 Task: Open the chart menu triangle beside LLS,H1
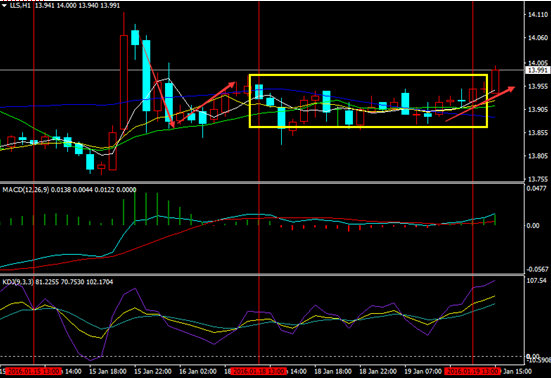[x=4, y=6]
